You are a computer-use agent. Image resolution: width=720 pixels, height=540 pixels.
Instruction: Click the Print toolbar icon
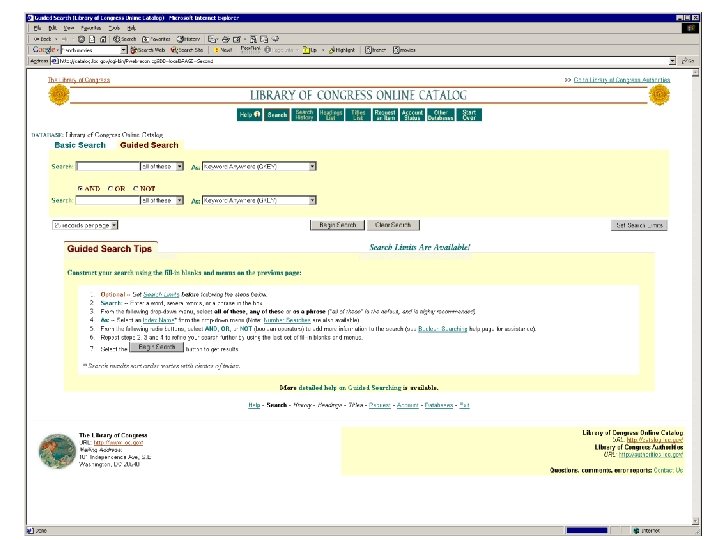(x=225, y=39)
